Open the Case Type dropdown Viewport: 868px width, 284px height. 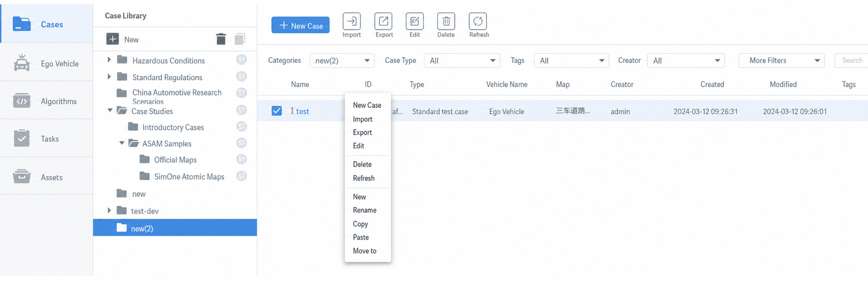coord(462,61)
